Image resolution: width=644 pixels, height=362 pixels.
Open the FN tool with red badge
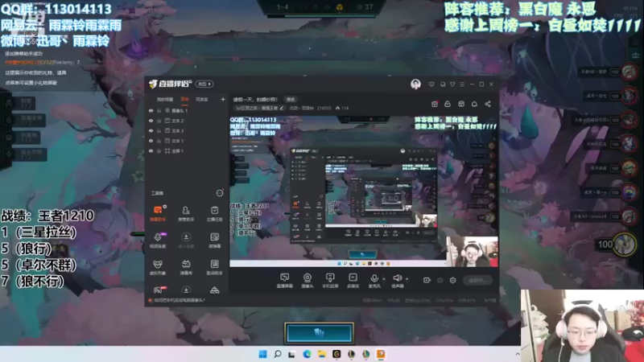[x=159, y=290]
